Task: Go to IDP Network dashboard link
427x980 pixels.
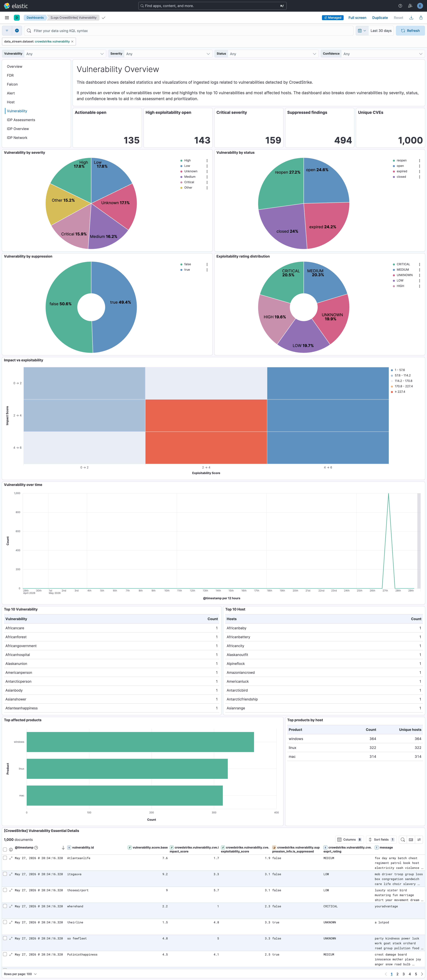Action: coord(17,138)
